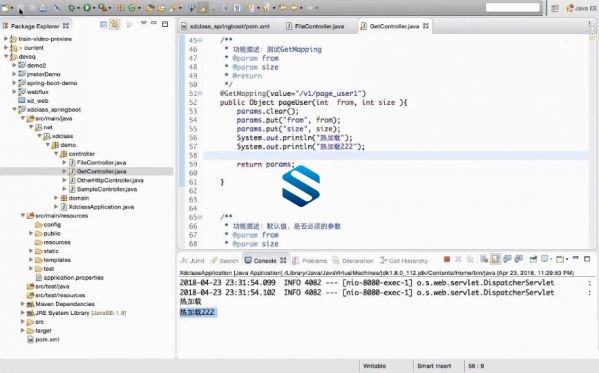Screen dimensions: 599x373
Task: Focus the Quick Access search field
Action: point(512,8)
